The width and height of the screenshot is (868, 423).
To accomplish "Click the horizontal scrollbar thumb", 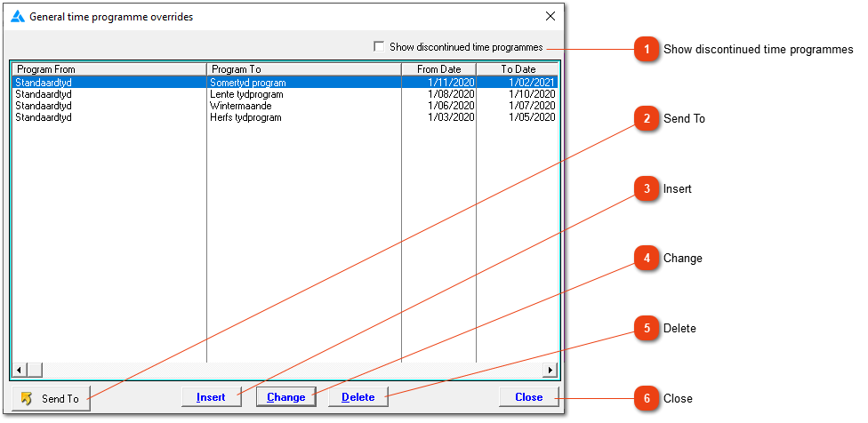I will pyautogui.click(x=35, y=370).
